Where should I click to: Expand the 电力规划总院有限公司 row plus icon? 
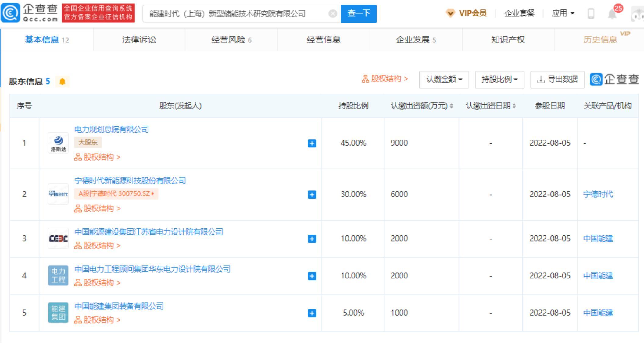(312, 143)
